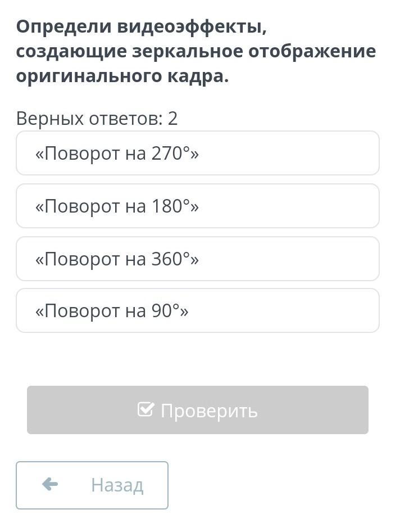
Task: Go back using the arrow button
Action: pyautogui.click(x=92, y=485)
